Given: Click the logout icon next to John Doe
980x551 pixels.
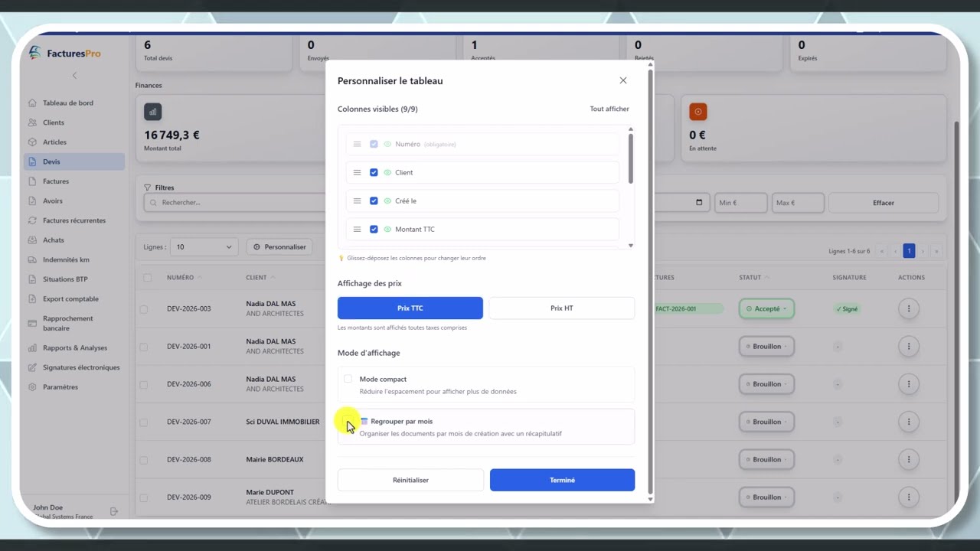Looking at the screenshot, I should tap(114, 511).
